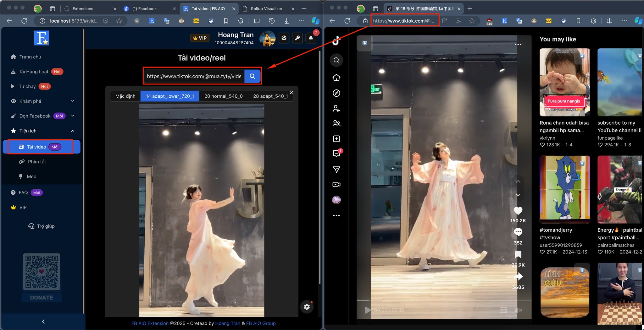The width and height of the screenshot is (644, 330).
Task: Open TikTok Explore compass icon
Action: coord(336,93)
